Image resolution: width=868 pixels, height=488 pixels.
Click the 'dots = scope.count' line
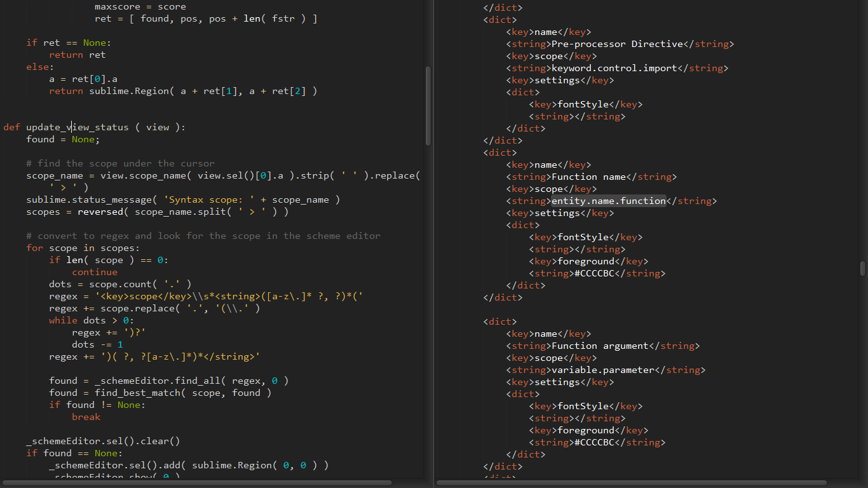[x=120, y=285]
